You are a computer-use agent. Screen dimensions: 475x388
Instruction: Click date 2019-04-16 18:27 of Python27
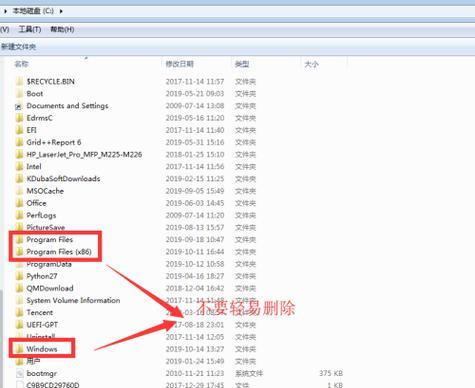pos(195,276)
